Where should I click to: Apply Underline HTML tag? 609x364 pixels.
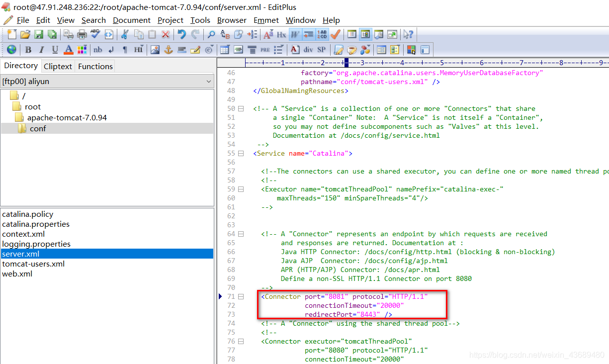55,49
